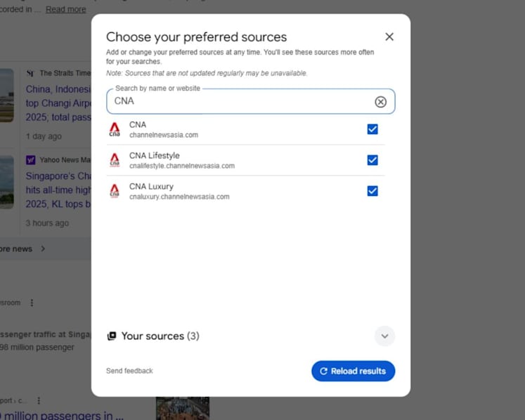Uncheck the CNA Lifestyle checkbox

pyautogui.click(x=372, y=160)
